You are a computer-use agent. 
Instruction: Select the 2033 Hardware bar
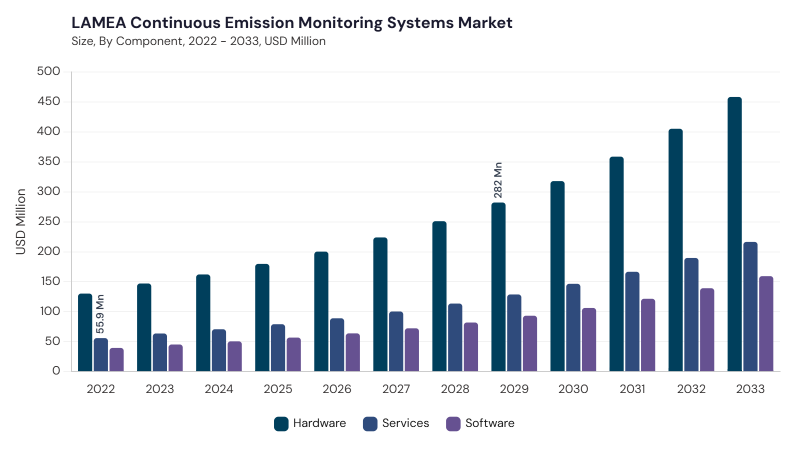tap(735, 234)
